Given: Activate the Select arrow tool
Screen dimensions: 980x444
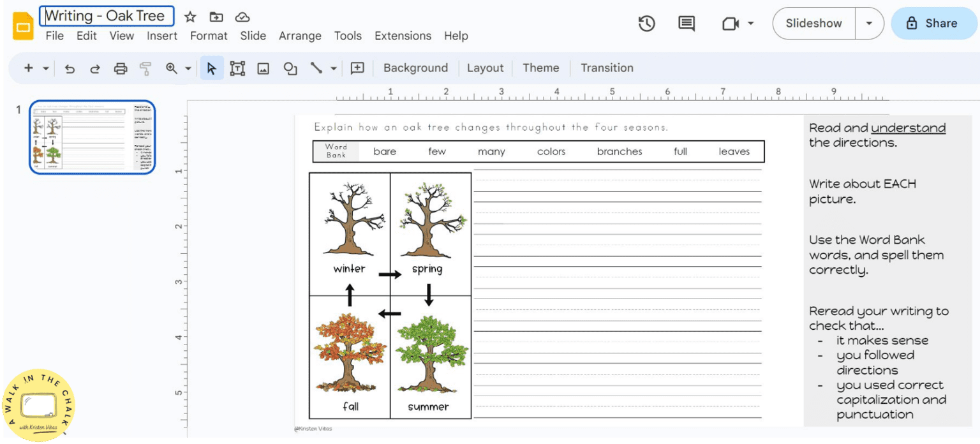Looking at the screenshot, I should [211, 68].
